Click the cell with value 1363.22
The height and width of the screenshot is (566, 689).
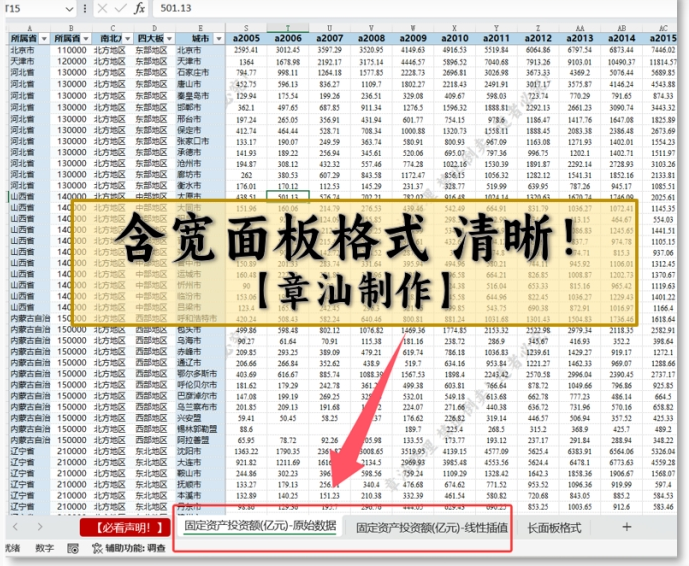(246, 452)
